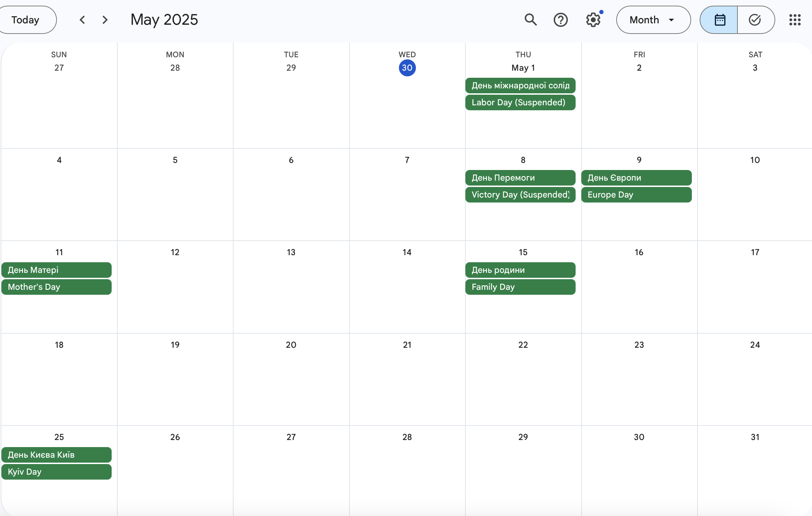Click the День Європи event
This screenshot has width=812, height=516.
click(x=636, y=178)
